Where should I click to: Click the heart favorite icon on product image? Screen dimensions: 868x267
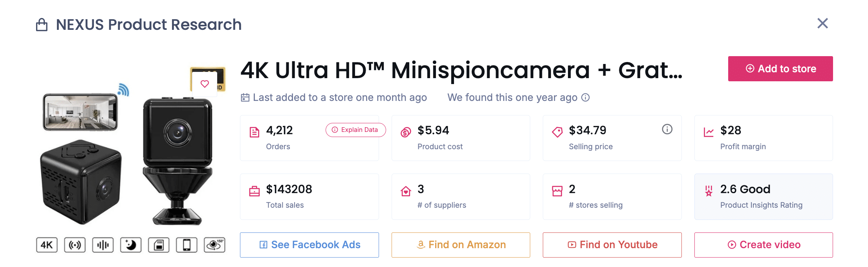tap(205, 84)
